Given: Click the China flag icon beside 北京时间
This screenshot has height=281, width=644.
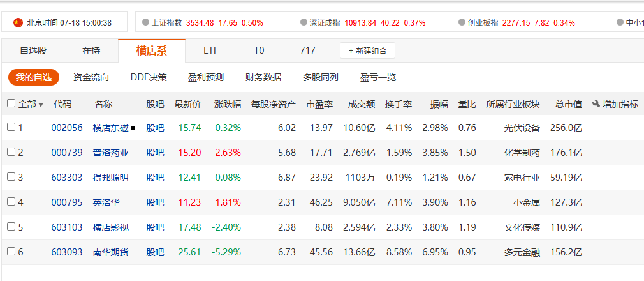Looking at the screenshot, I should pyautogui.click(x=18, y=22).
